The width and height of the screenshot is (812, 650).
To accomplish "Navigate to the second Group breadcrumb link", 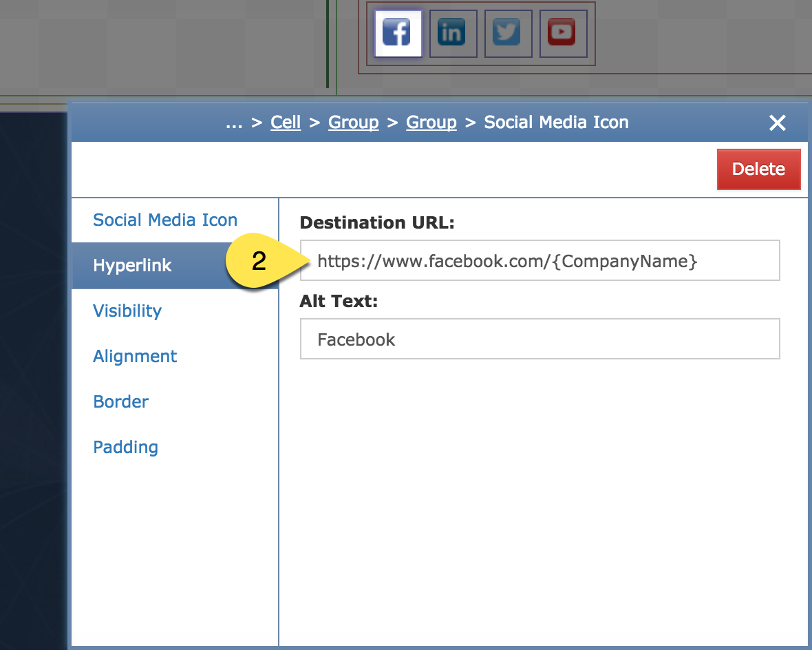I will pos(431,122).
